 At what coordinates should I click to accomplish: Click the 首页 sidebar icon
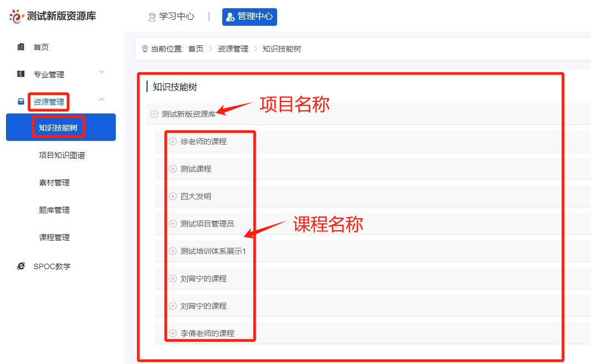21,47
